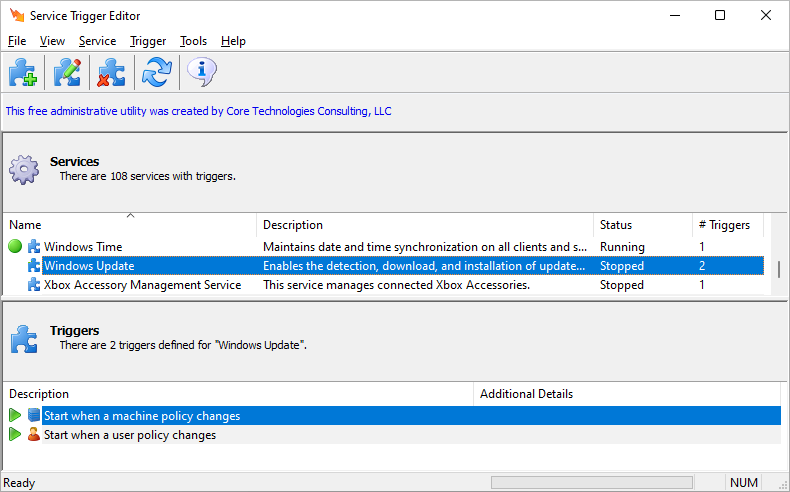Click the status bar progress bar
The width and height of the screenshot is (790, 492).
592,482
